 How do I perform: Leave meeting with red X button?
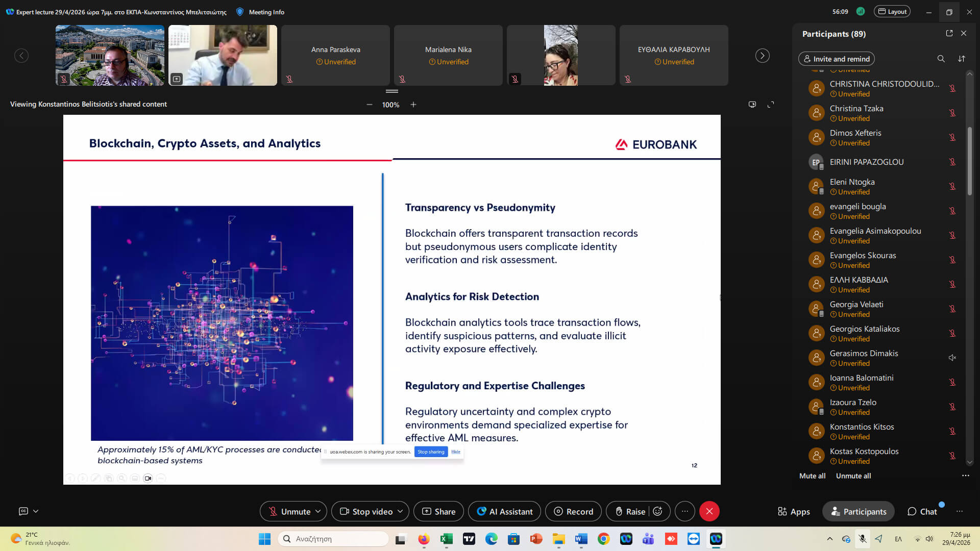[709, 511]
